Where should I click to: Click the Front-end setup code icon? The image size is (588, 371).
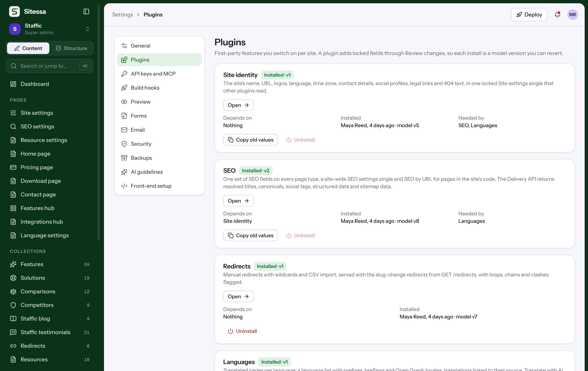click(124, 186)
